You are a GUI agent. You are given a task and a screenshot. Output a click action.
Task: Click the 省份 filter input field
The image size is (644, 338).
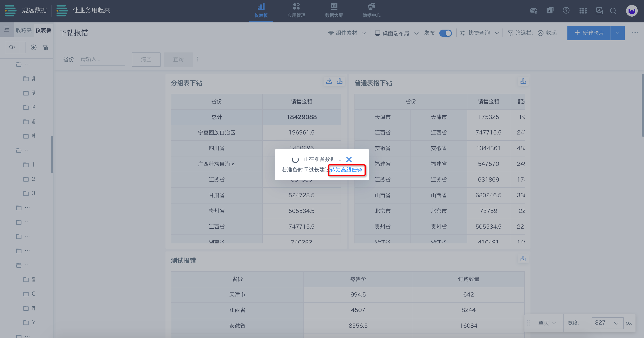coord(103,60)
